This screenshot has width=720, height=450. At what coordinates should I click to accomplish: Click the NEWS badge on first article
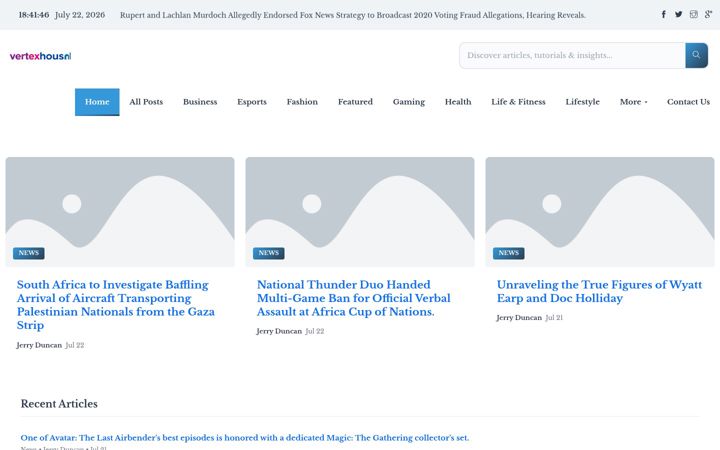[28, 253]
